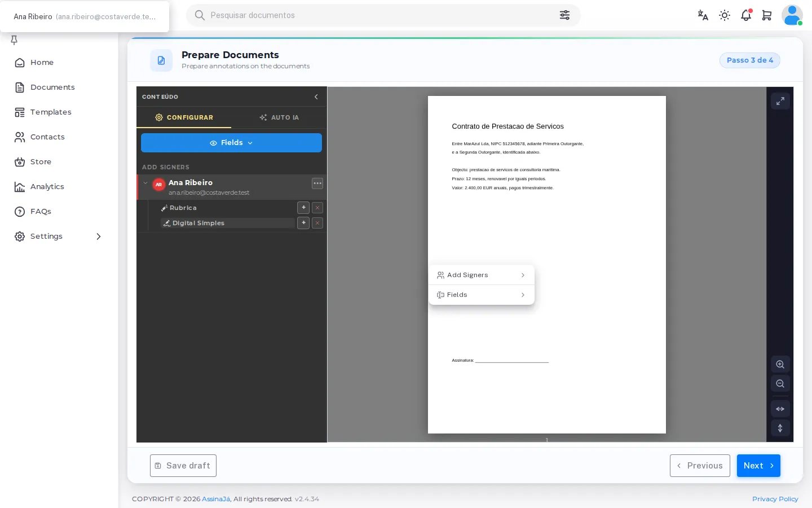Open the language translation icon
The width and height of the screenshot is (812, 508).
point(703,15)
